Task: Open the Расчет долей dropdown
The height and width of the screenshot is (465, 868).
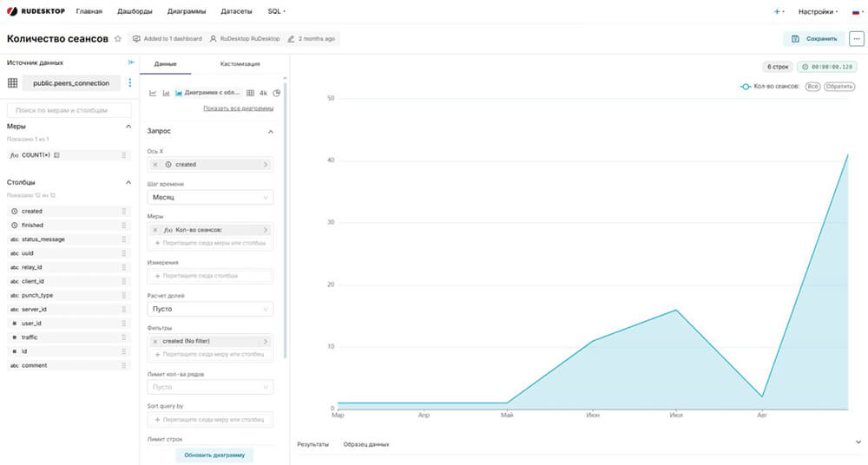Action: coord(210,309)
